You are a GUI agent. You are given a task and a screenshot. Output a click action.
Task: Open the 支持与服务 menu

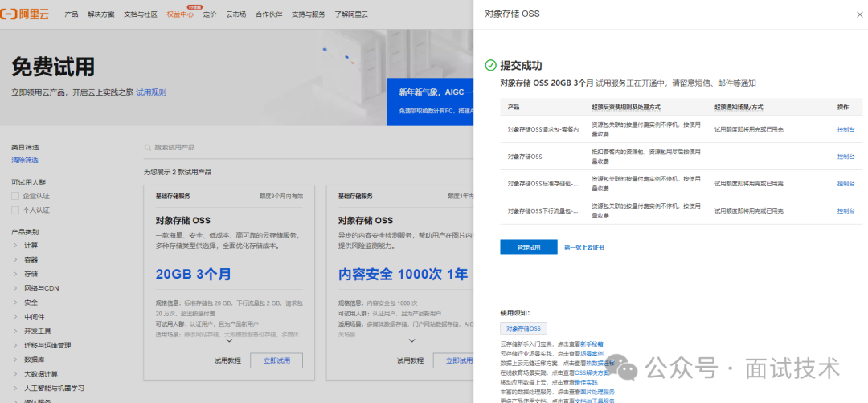[309, 14]
